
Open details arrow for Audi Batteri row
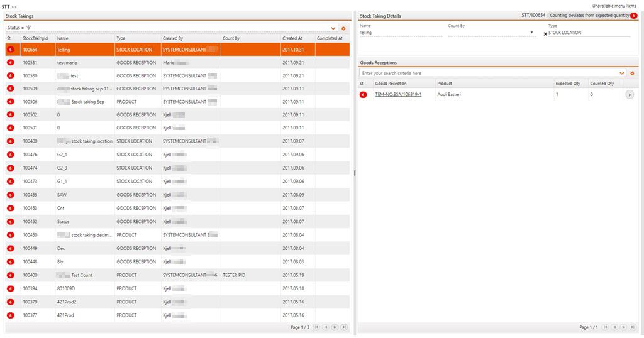tap(630, 95)
